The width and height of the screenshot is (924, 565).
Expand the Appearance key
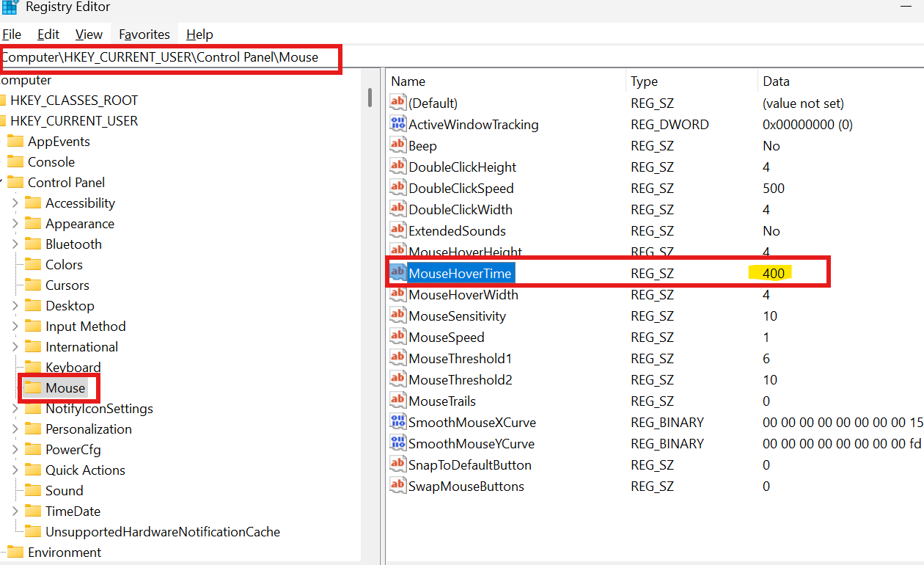pyautogui.click(x=15, y=223)
